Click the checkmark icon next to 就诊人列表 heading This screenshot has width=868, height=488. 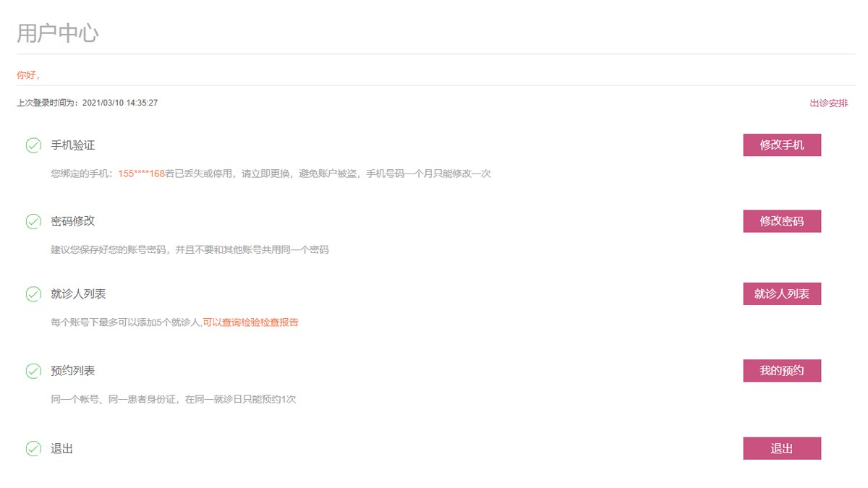click(x=33, y=294)
